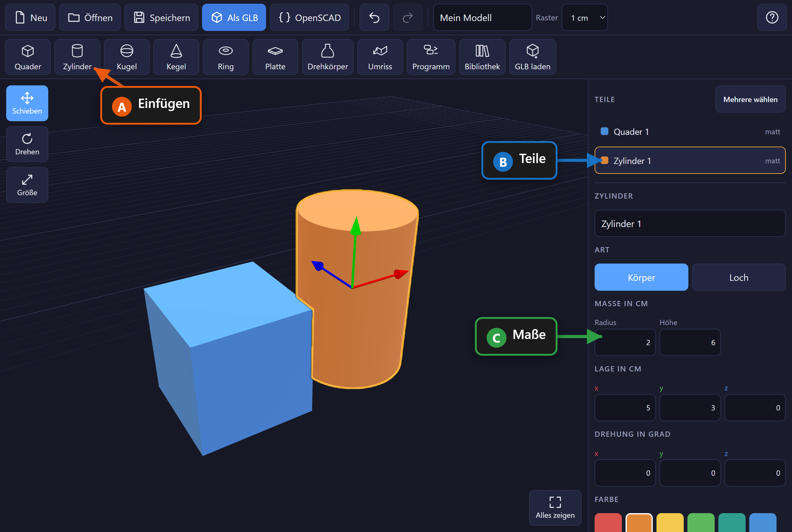Pick the yellow color swatch
Viewport: 792px width, 532px height.
[670, 522]
